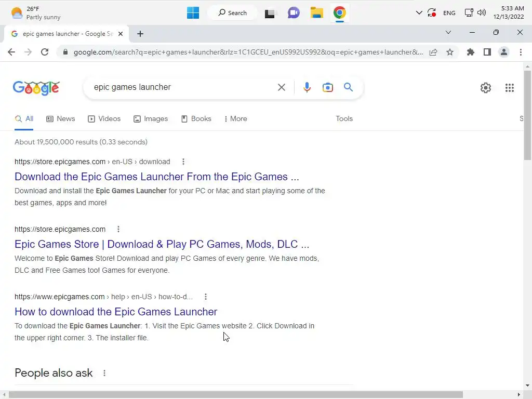Open options for first store.epicgames.com download result
The height and width of the screenshot is (399, 532).
point(183,162)
